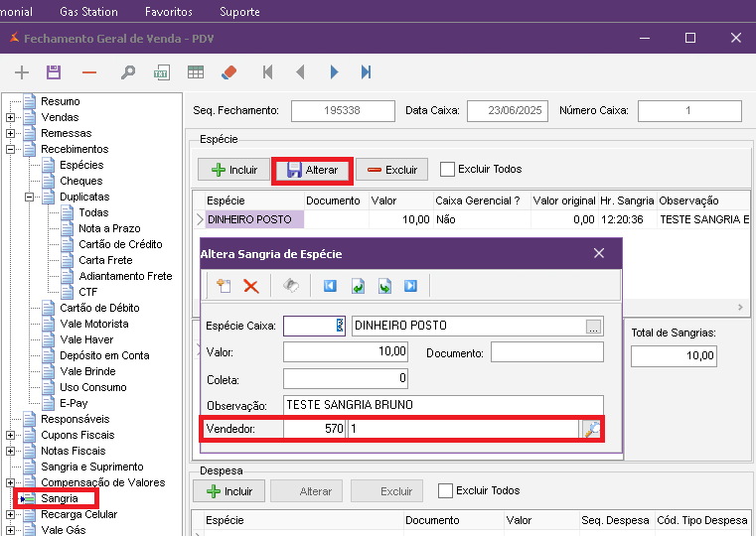Click the Observação input field

pyautogui.click(x=442, y=405)
